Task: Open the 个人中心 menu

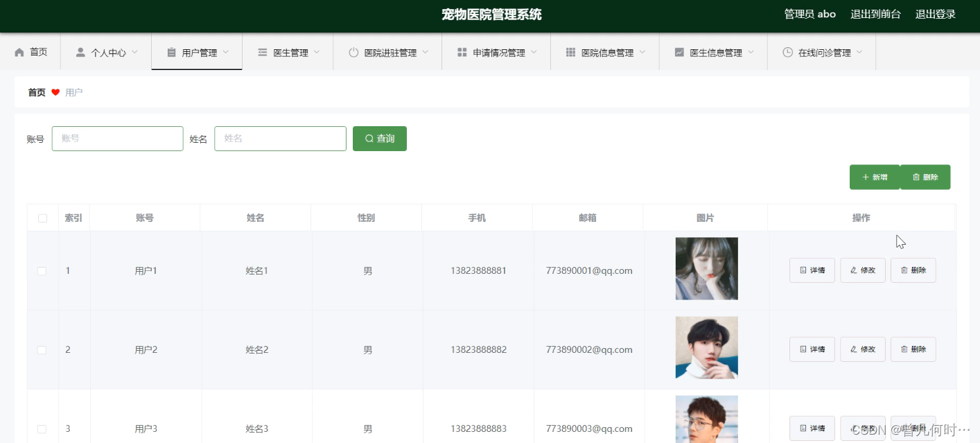Action: [x=106, y=52]
